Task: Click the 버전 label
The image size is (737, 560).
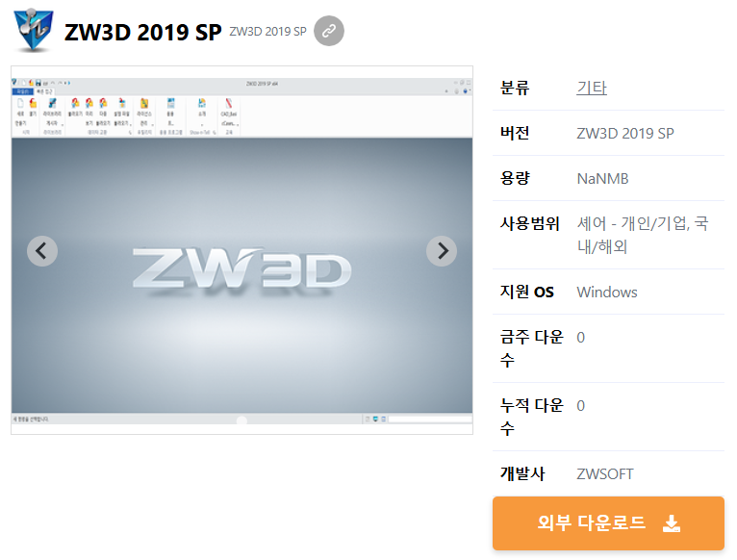Action: point(515,133)
